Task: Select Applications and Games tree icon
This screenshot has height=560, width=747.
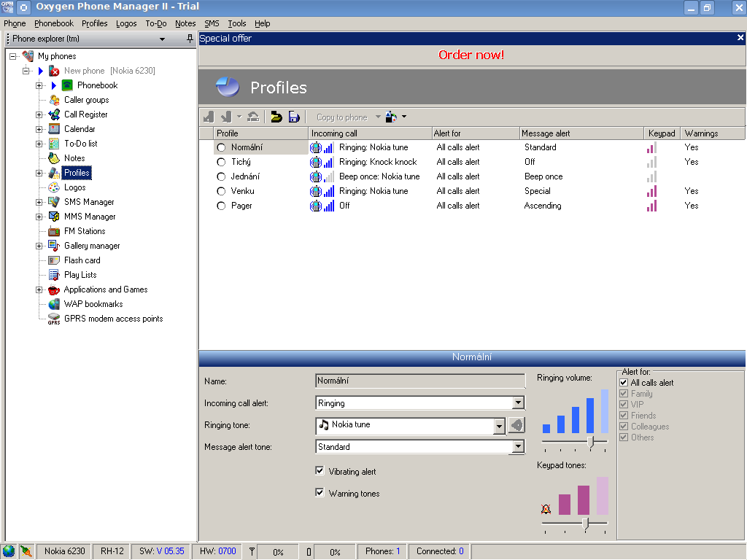Action: (x=54, y=289)
